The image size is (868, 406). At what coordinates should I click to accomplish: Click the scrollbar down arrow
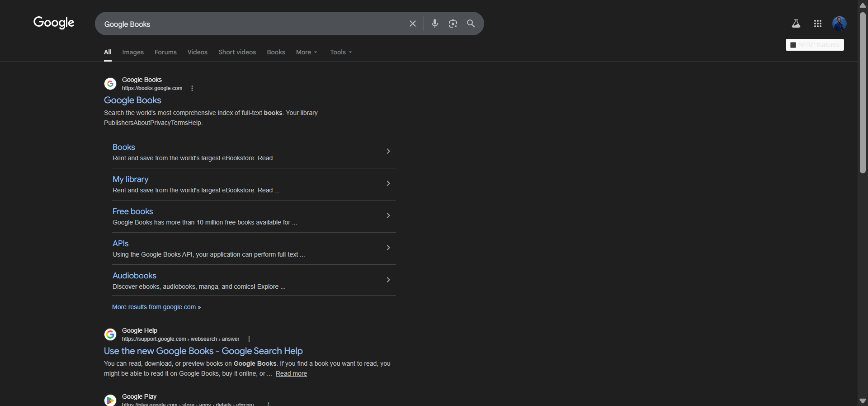coord(863,401)
